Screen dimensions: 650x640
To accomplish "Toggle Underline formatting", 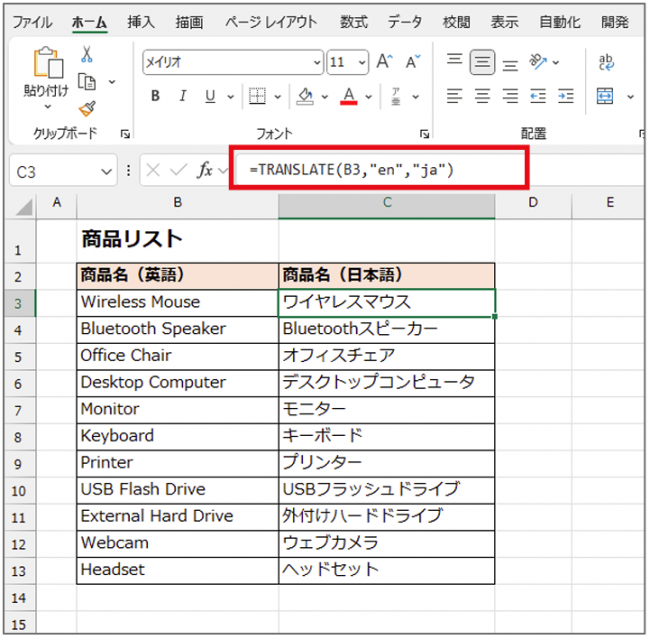I will (210, 96).
